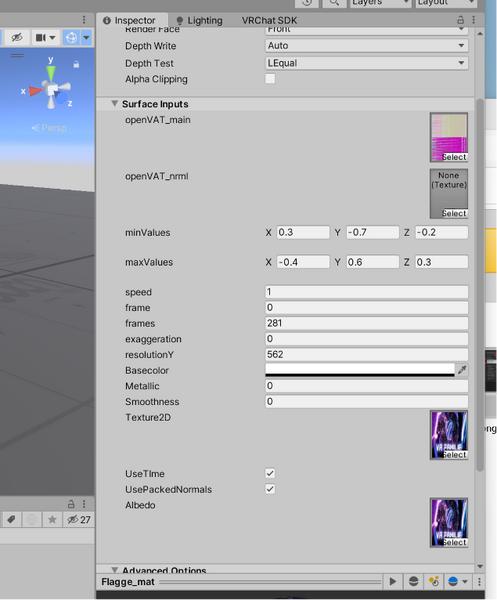The height and width of the screenshot is (600, 497).
Task: Open Inspector three-dot context menu
Action: [x=474, y=20]
